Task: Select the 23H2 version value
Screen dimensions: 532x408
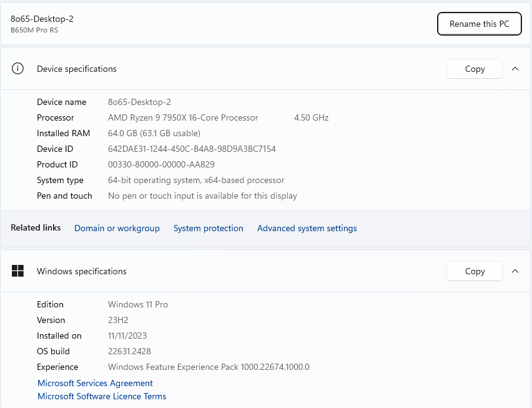Action: point(118,320)
